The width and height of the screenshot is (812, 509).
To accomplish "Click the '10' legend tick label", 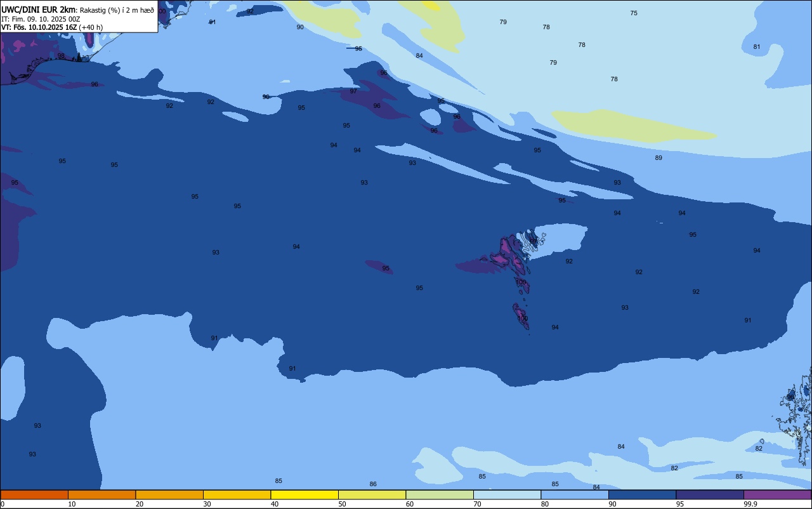I will [72, 504].
